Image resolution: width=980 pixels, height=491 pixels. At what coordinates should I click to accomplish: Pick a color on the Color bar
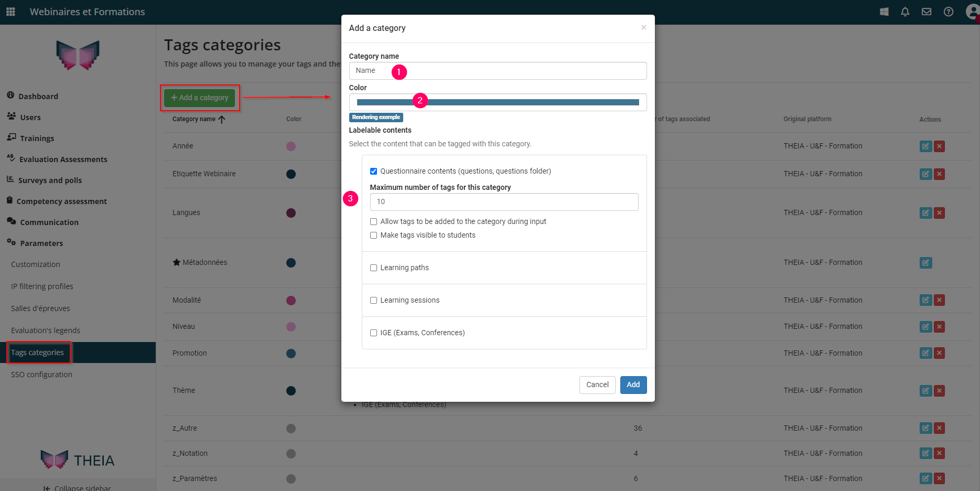(498, 102)
